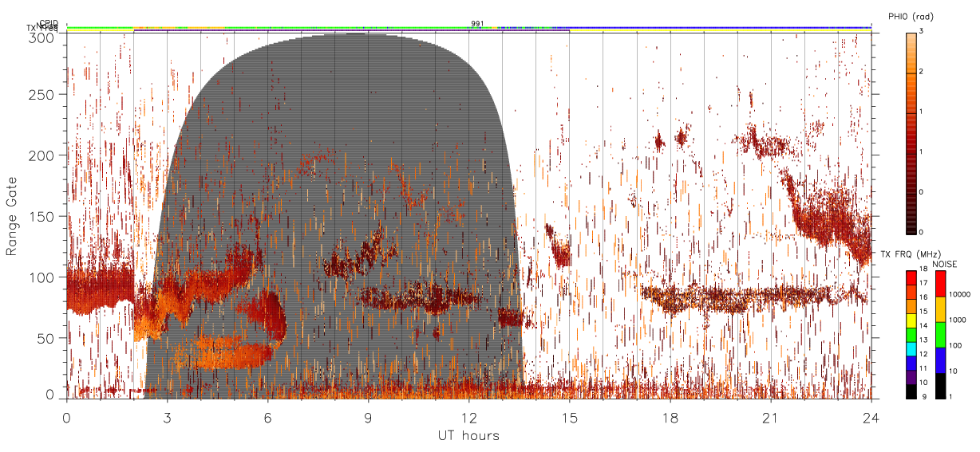Pick the blue NOISE swatch between 10 and 100
Image resolution: width=980 pixels, height=452 pixels.
coord(940,360)
